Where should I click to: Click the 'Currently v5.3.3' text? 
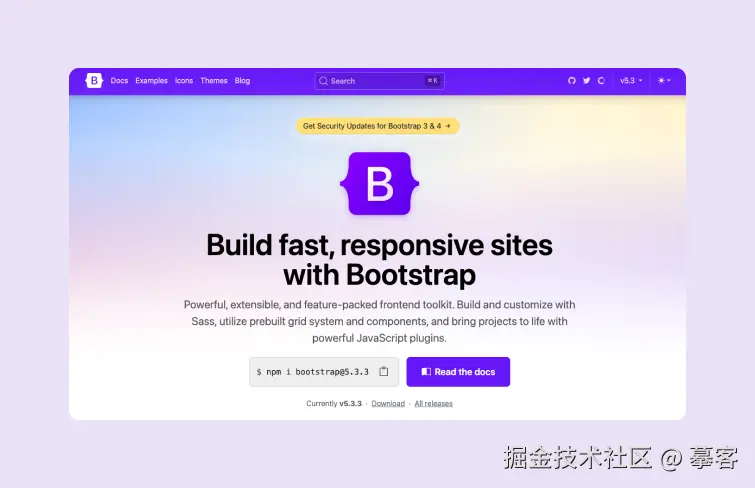(x=334, y=403)
